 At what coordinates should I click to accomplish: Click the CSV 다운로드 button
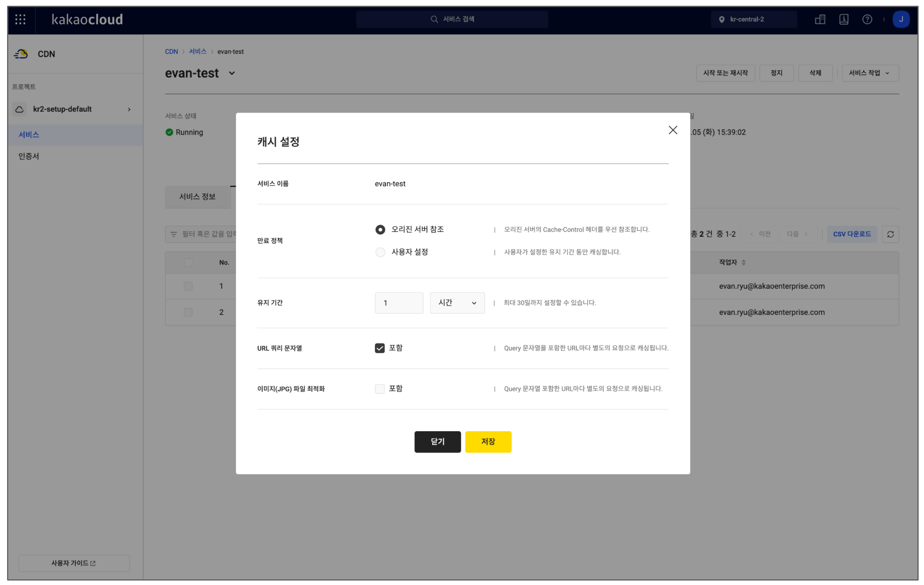coord(851,234)
